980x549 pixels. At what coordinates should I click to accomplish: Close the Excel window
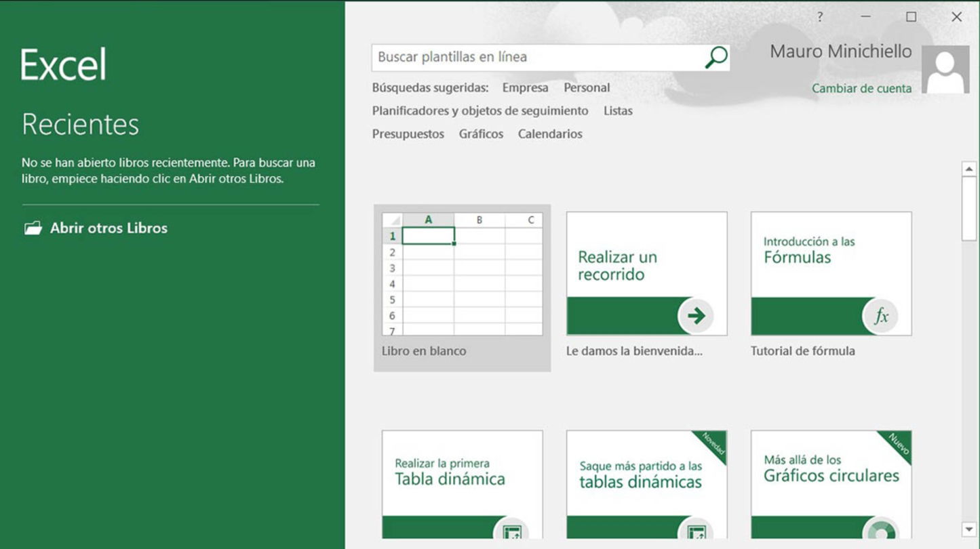coord(957,17)
